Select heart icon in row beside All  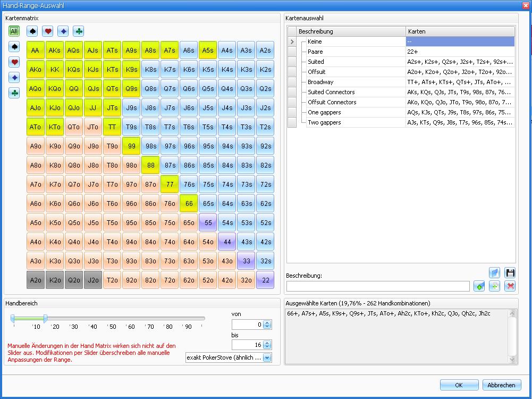coord(48,31)
